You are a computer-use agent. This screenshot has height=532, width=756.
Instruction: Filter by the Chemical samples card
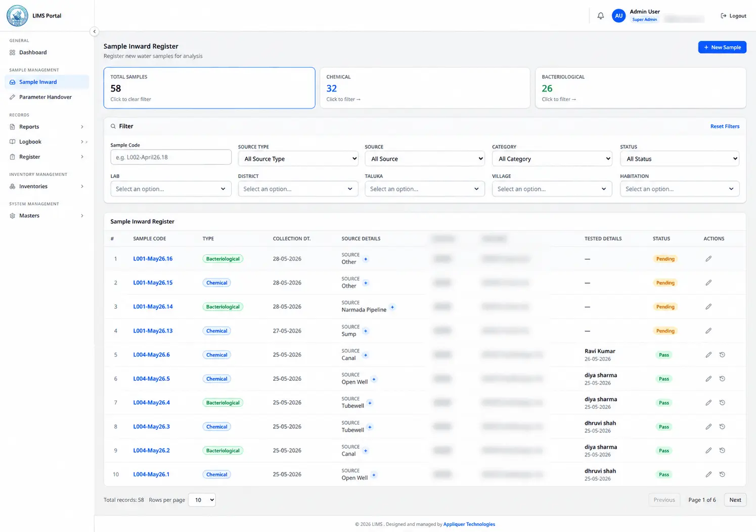425,88
